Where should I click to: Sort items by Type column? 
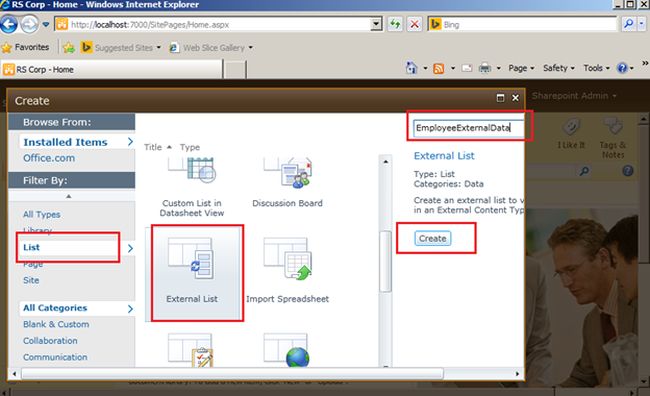pos(189,147)
